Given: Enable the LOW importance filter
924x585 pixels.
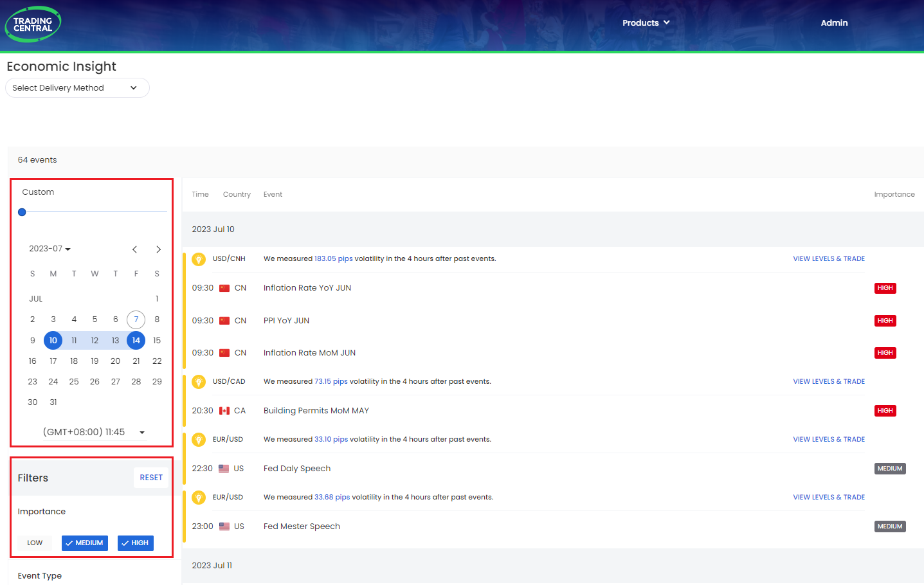Looking at the screenshot, I should click(x=35, y=543).
